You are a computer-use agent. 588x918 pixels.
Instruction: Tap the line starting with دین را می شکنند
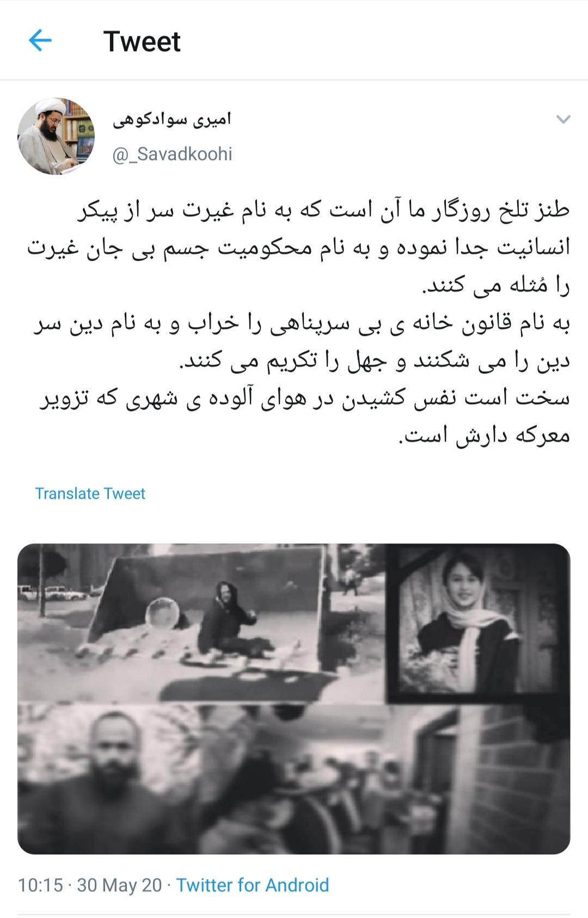point(375,362)
